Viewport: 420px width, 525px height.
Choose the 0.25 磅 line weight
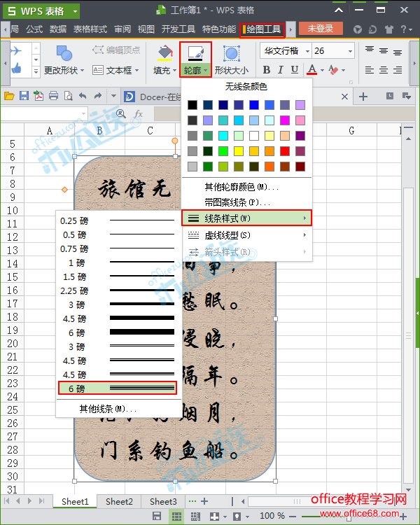(118, 220)
